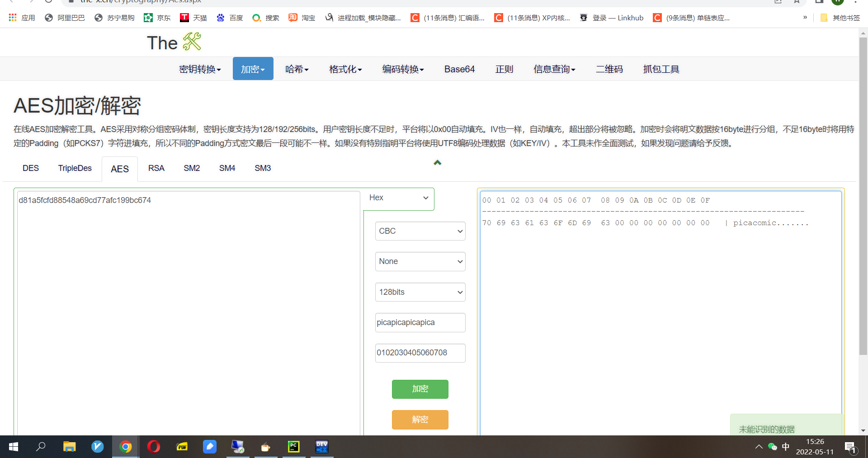Go to 二维码 in the navigation bar
The image size is (868, 458).
pos(609,69)
